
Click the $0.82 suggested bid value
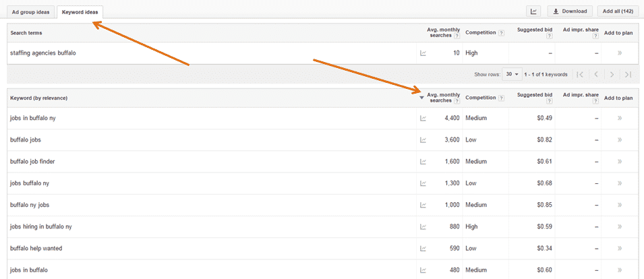pos(545,140)
